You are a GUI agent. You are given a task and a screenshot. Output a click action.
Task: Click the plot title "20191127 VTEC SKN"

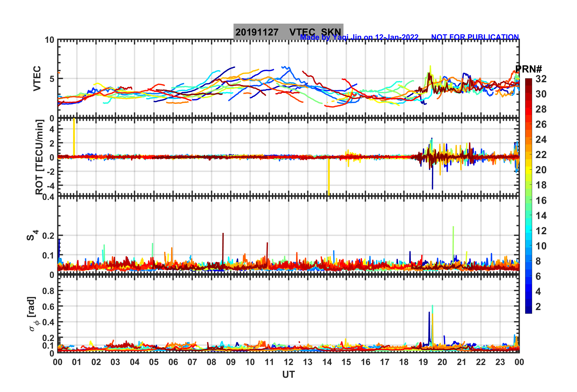[x=288, y=32]
